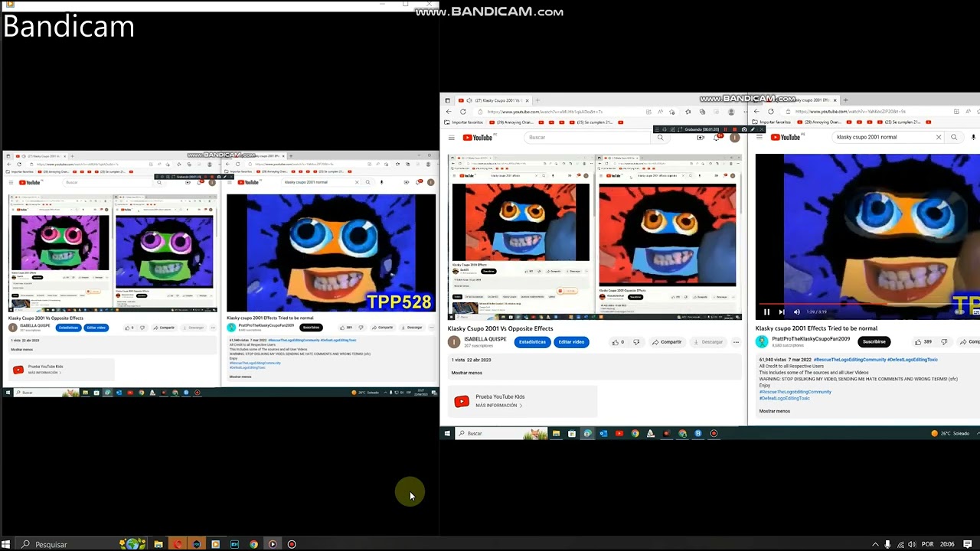Open system volume control in tray
Image resolution: width=980 pixels, height=551 pixels.
(911, 544)
